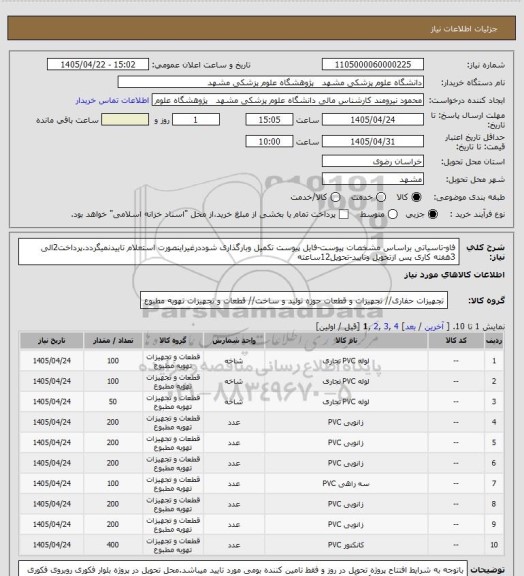Click the توضیحات notes text box
Screen dimensions: 524x576
coord(243,568)
